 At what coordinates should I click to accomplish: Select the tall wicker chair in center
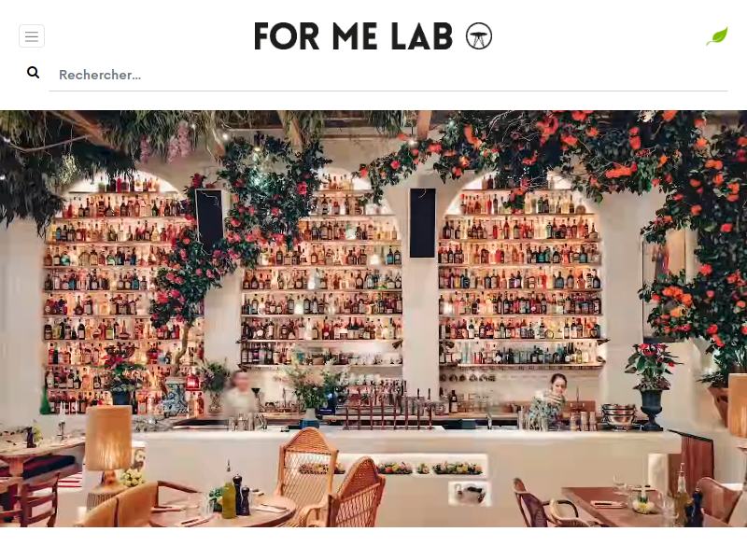click(303, 464)
